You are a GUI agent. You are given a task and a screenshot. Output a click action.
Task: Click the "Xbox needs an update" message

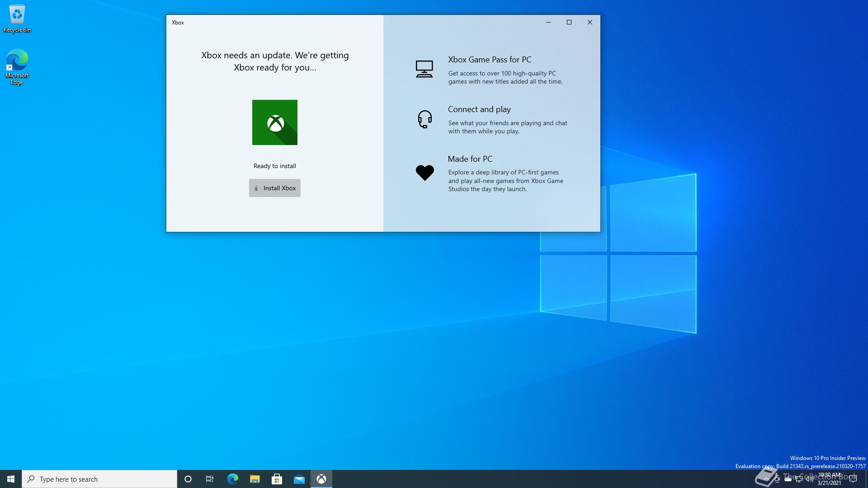point(275,61)
